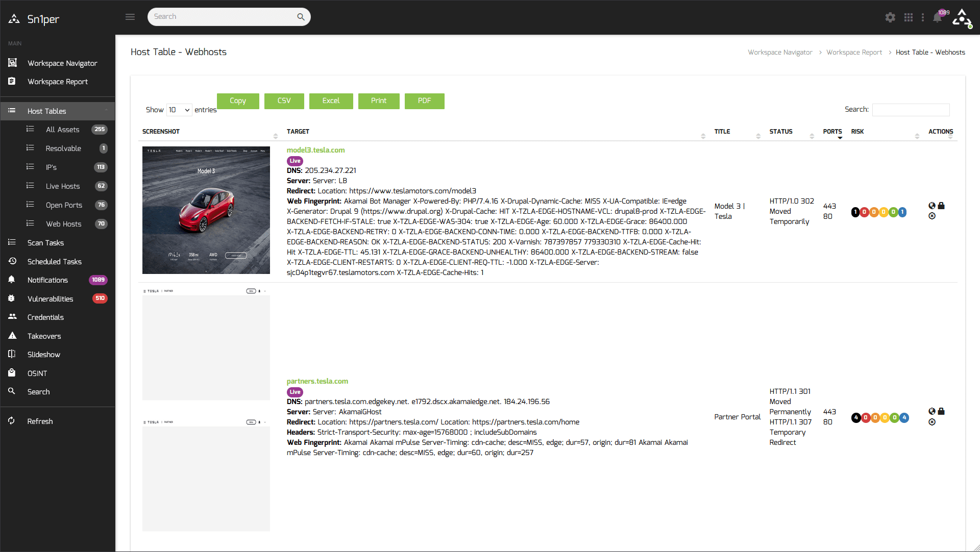Open the three-dot menu in top bar
This screenshot has width=980, height=552.
click(923, 17)
